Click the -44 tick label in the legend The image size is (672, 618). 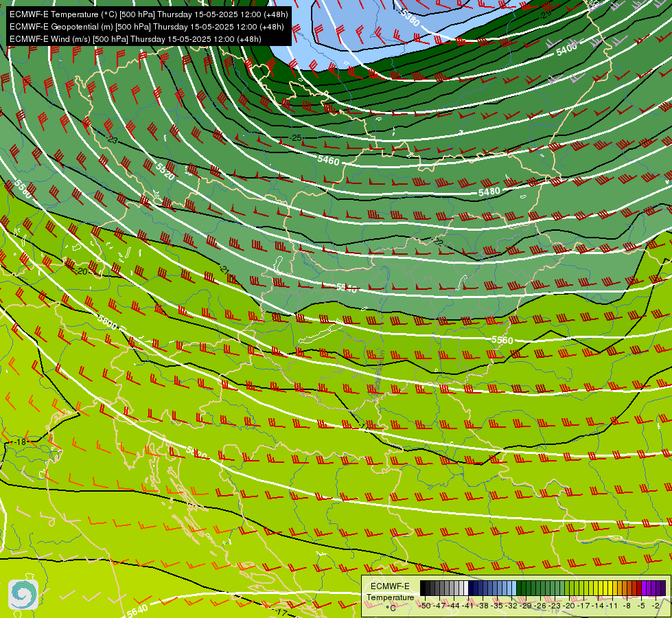pos(454,606)
